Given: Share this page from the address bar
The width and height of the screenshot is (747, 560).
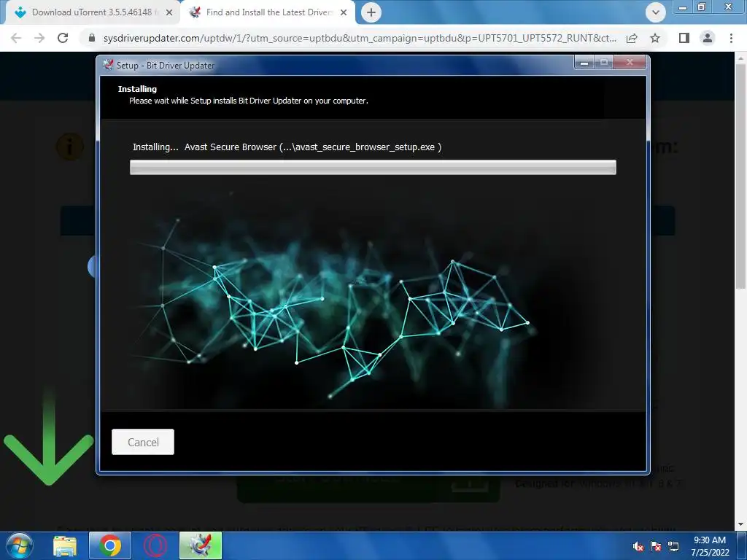Looking at the screenshot, I should [x=632, y=38].
